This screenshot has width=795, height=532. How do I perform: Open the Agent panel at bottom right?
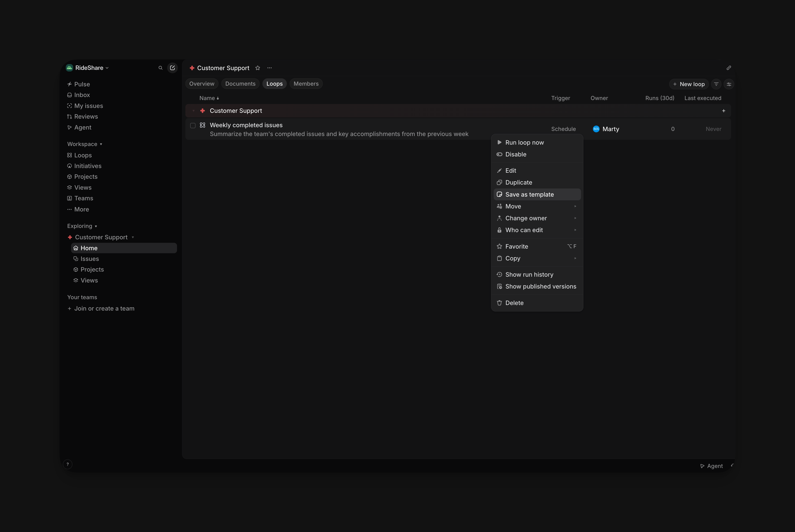tap(711, 466)
